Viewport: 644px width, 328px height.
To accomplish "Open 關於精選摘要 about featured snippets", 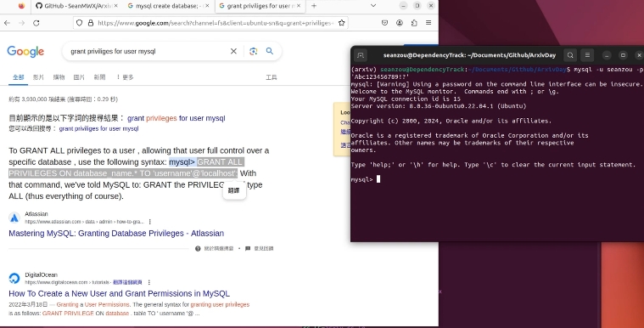I will [214, 249].
